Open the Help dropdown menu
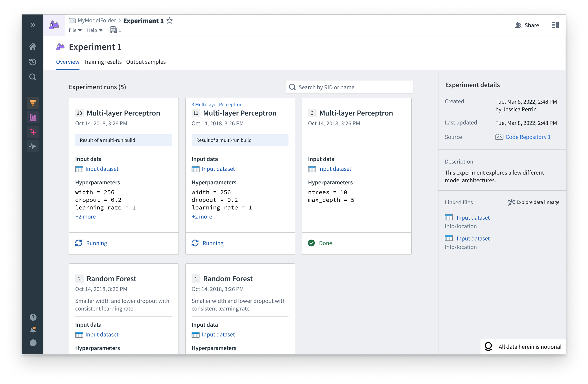 click(x=94, y=30)
